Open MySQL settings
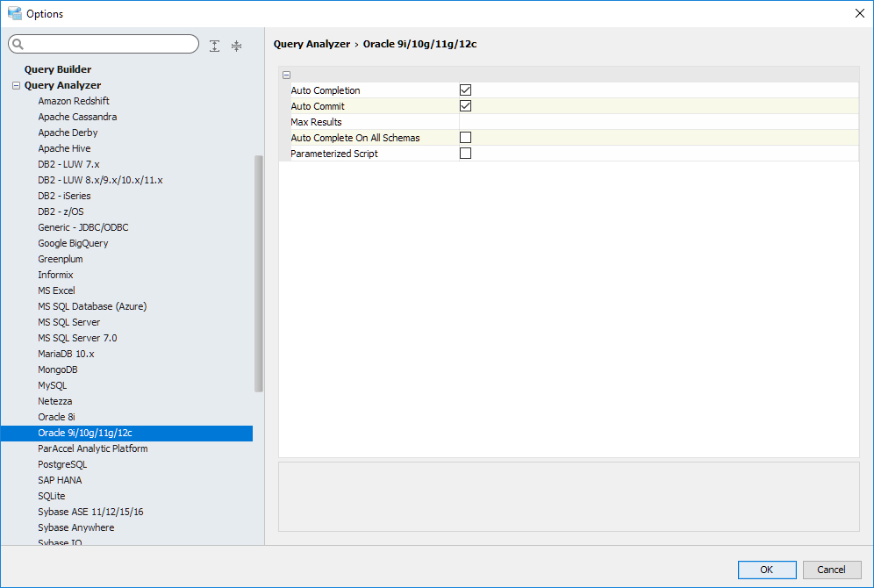 click(x=53, y=385)
